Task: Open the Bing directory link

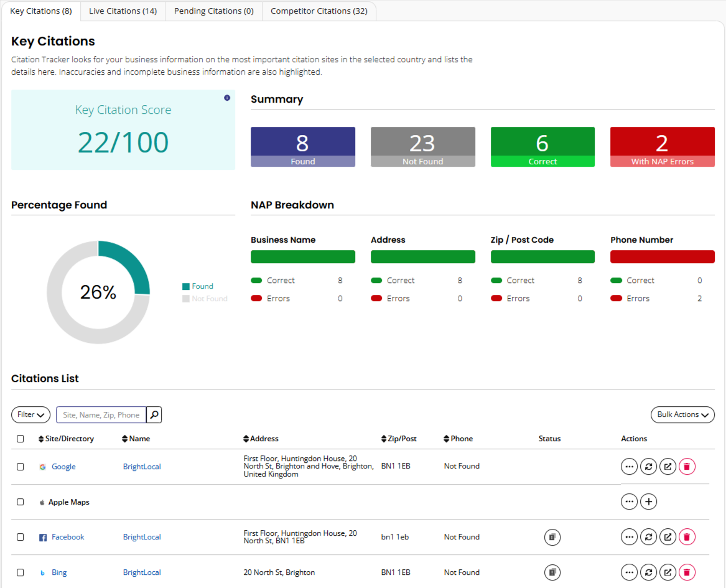Action: coord(59,572)
